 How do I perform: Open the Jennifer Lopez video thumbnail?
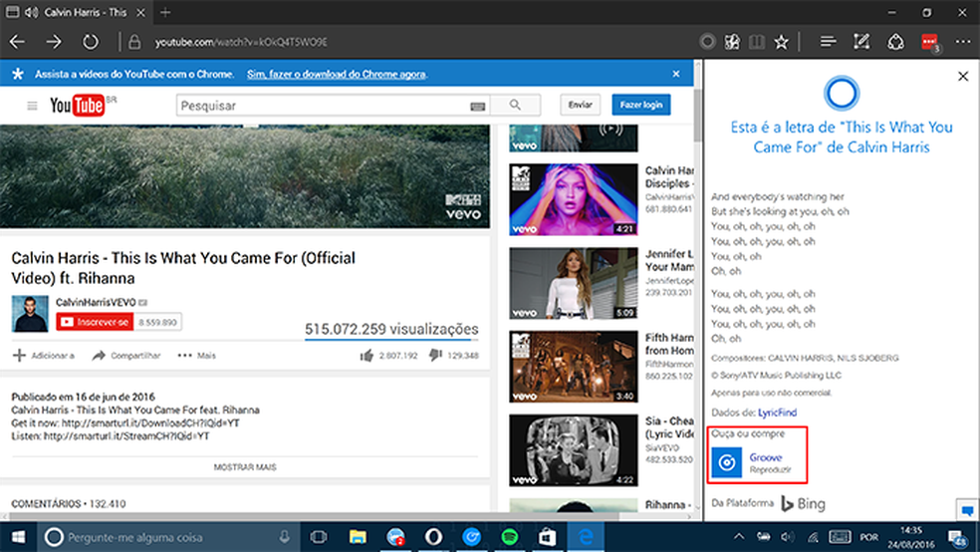coord(573,283)
